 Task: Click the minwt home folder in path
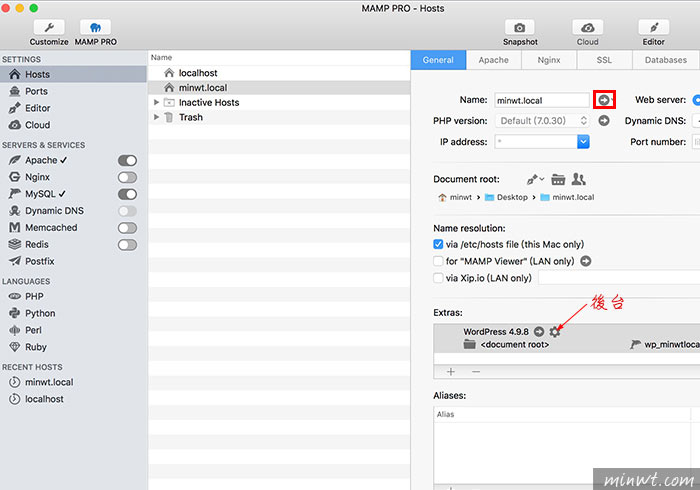click(455, 197)
